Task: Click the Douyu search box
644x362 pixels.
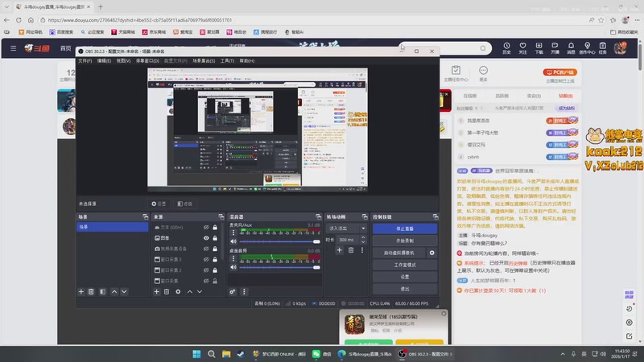Action: (x=444, y=48)
